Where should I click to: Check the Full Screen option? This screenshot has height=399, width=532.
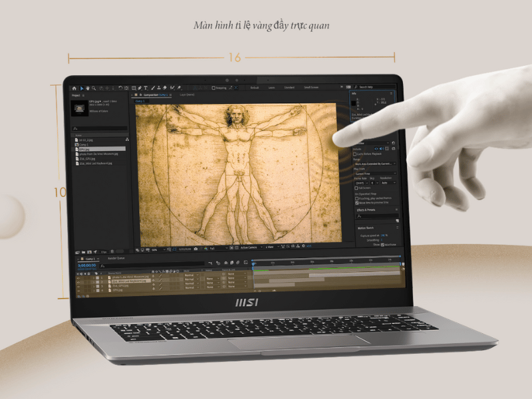356,188
